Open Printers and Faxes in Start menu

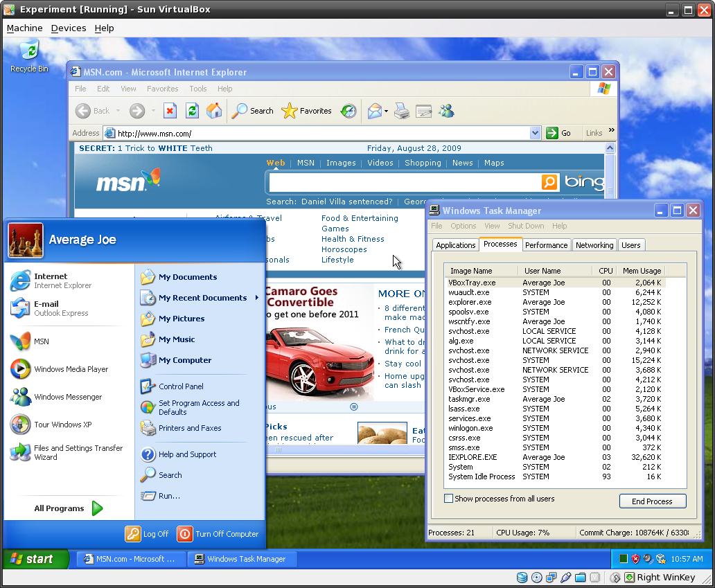181,428
